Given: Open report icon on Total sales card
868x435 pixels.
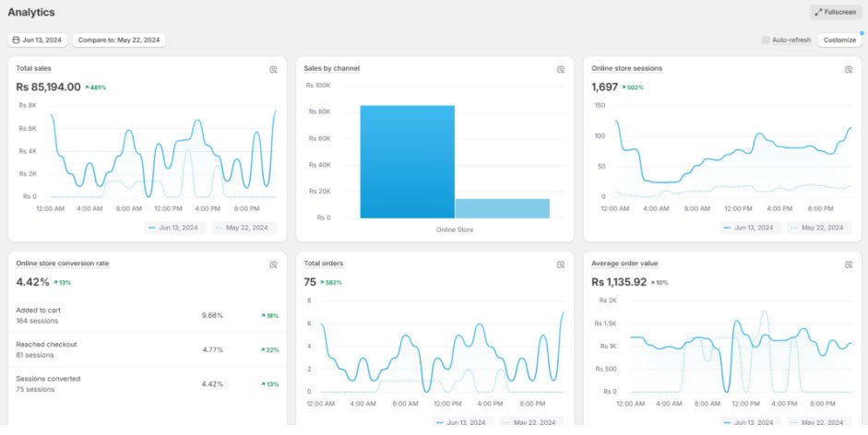Looking at the screenshot, I should [x=273, y=70].
